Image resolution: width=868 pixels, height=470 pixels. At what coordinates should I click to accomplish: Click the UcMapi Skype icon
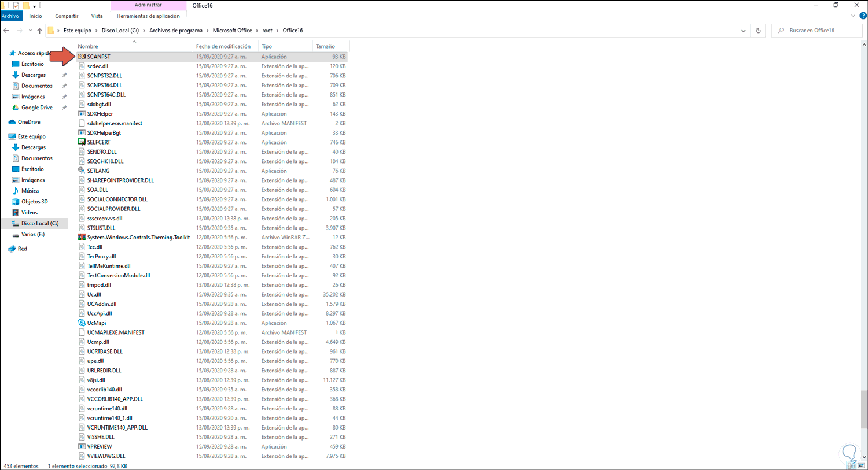click(x=82, y=323)
